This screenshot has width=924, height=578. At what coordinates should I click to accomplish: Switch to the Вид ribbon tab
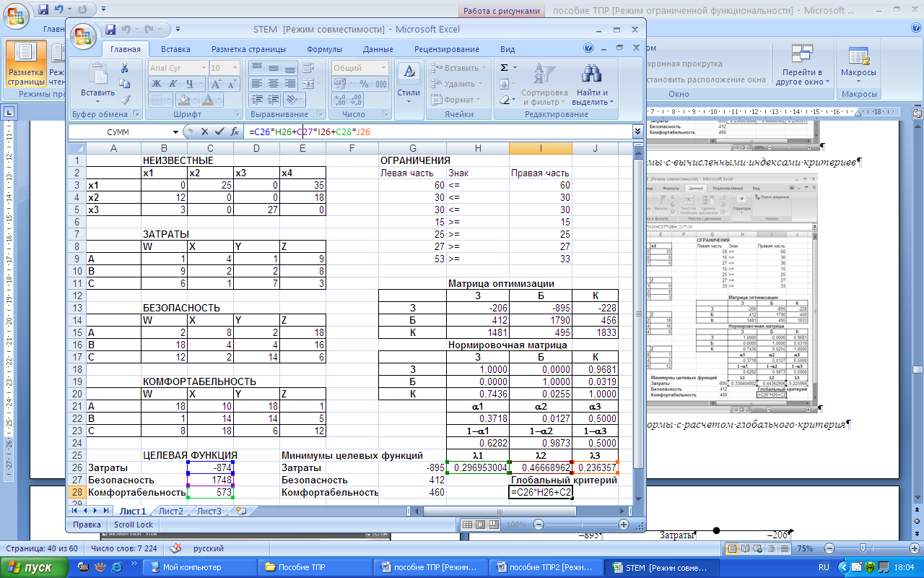pyautogui.click(x=507, y=49)
